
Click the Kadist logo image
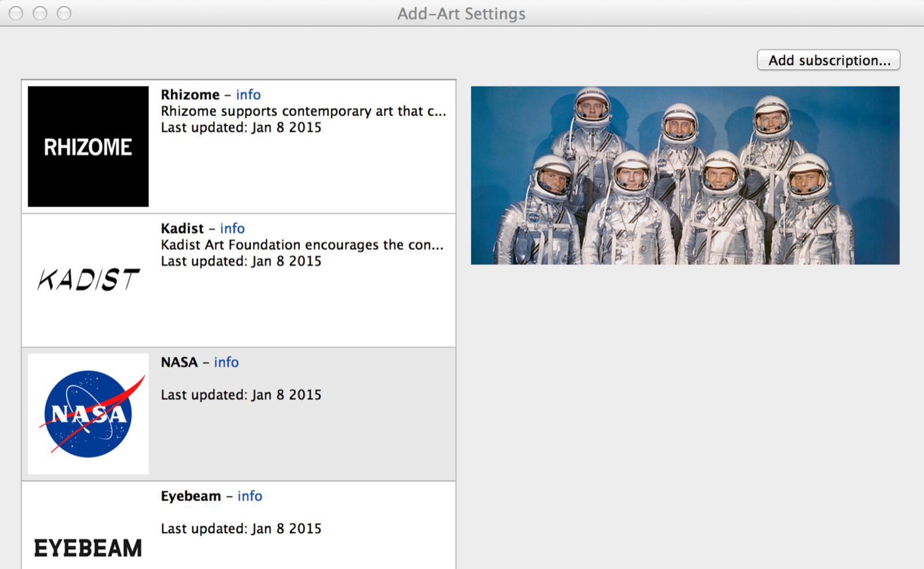click(x=88, y=280)
